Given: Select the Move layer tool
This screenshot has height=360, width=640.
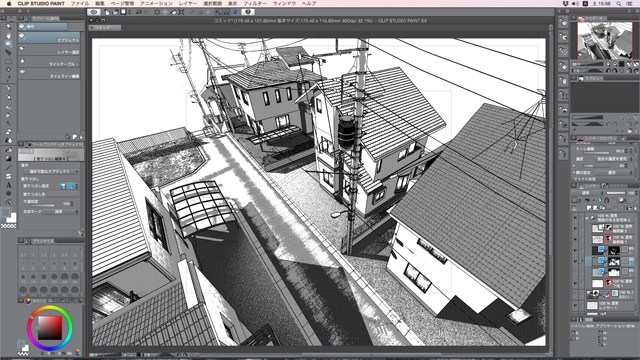Looking at the screenshot, I should click(8, 53).
